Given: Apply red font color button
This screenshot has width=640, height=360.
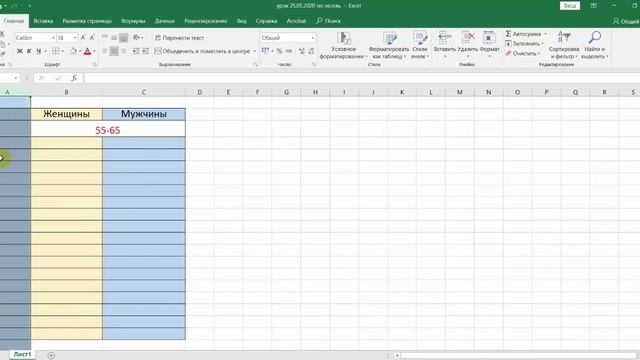Looking at the screenshot, I should tap(87, 51).
